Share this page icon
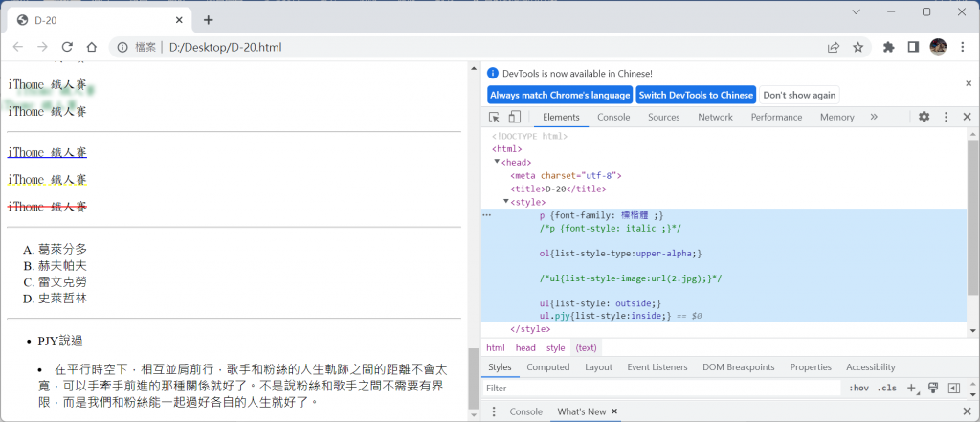The image size is (980, 422). click(x=834, y=47)
